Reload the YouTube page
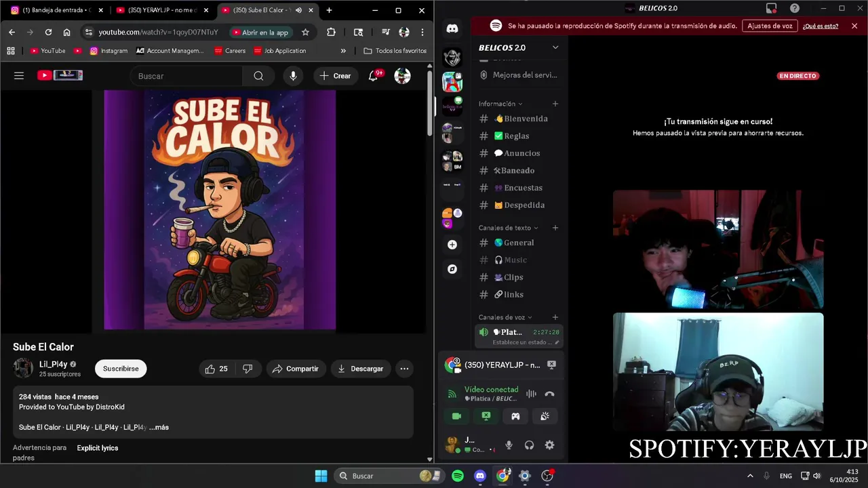The width and height of the screenshot is (868, 488). [48, 32]
